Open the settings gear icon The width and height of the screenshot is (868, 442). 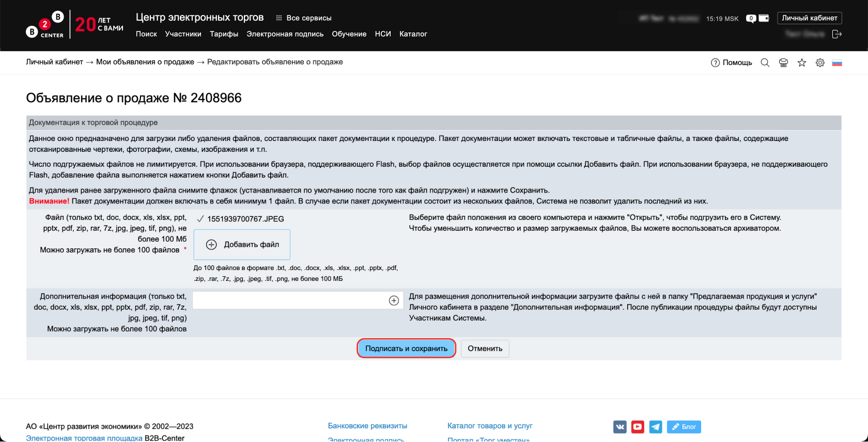[820, 62]
